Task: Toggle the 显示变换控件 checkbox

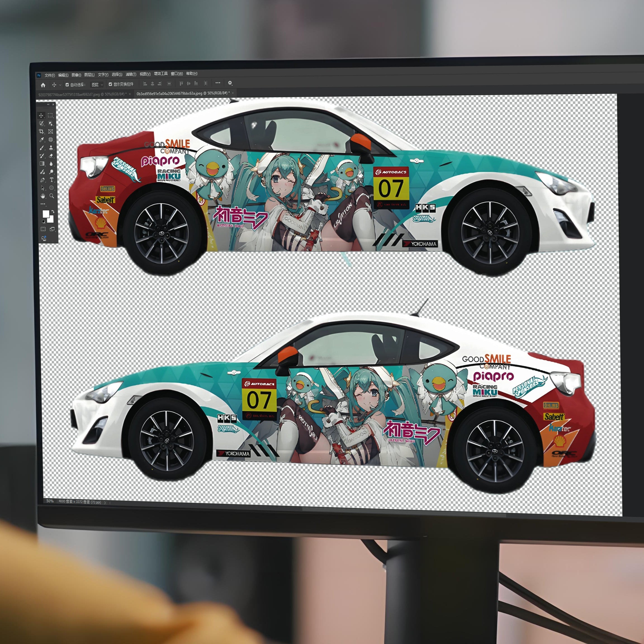Action: coord(110,84)
